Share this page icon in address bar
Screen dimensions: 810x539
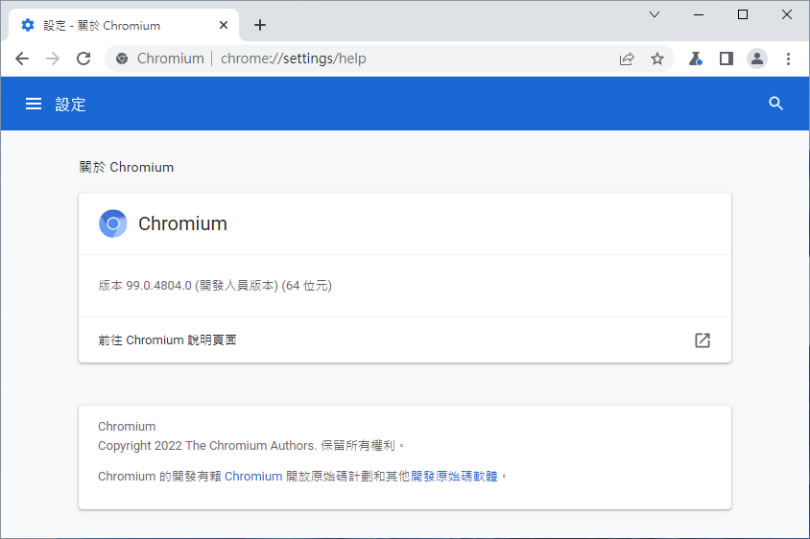tap(626, 58)
